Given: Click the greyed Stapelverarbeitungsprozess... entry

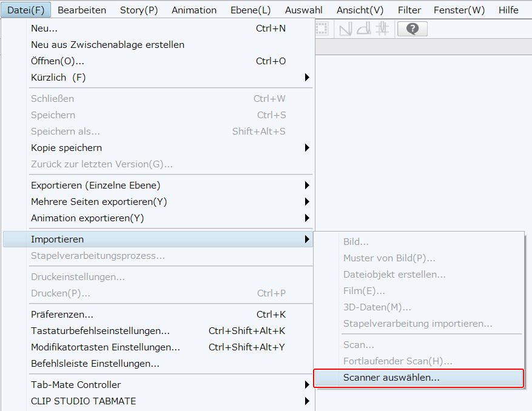Looking at the screenshot, I should tap(158, 256).
